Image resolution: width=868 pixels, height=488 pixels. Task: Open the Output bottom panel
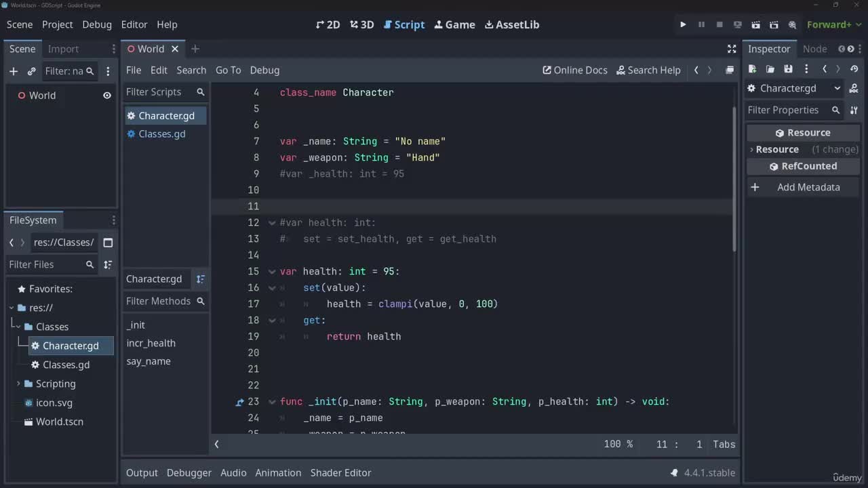(142, 473)
